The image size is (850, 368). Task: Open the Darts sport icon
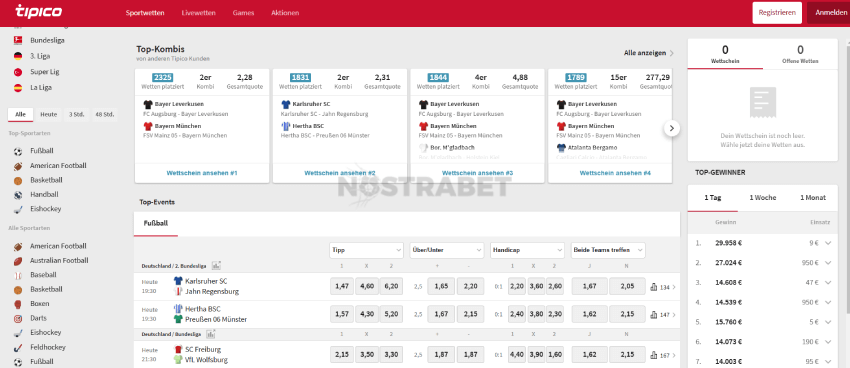point(18,318)
